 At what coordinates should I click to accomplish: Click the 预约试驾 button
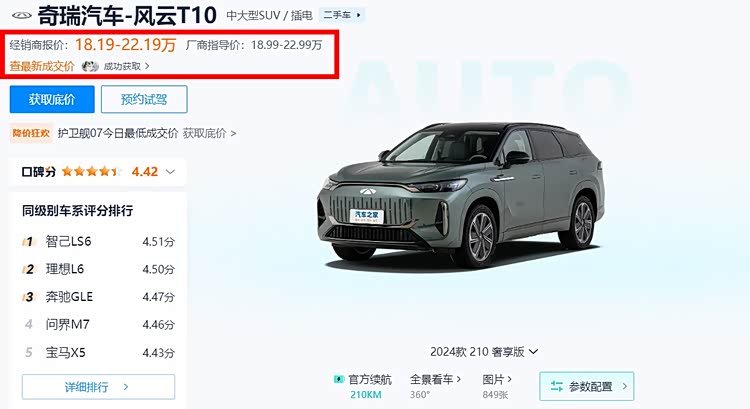[144, 99]
